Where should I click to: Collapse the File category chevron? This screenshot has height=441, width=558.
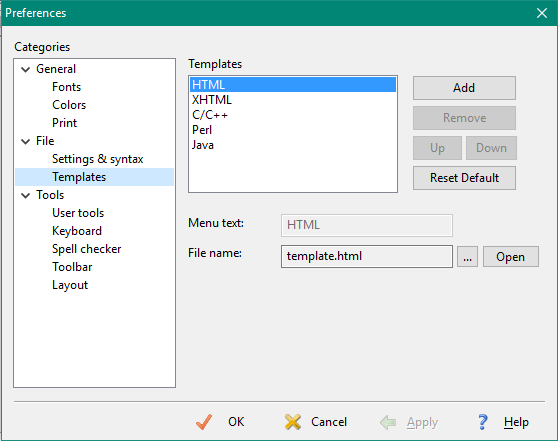click(26, 141)
